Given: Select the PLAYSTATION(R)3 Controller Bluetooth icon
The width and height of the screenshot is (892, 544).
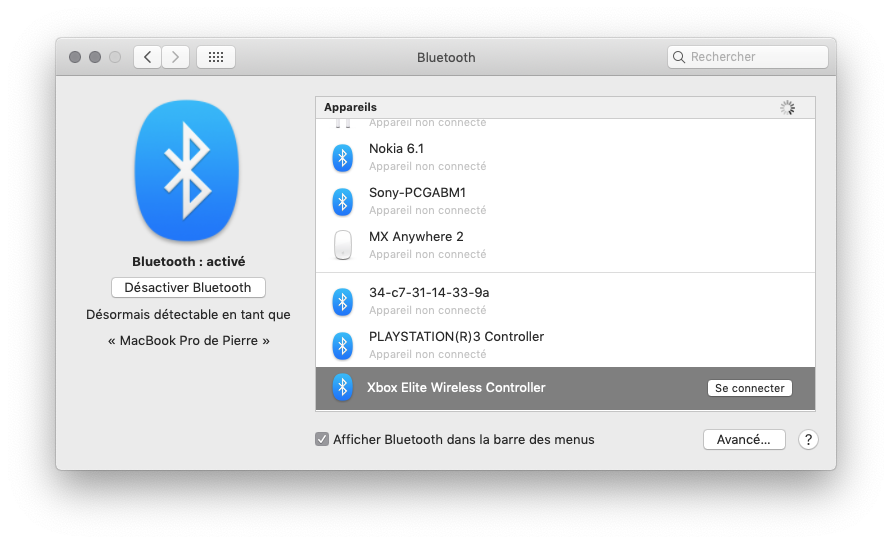Looking at the screenshot, I should click(342, 345).
